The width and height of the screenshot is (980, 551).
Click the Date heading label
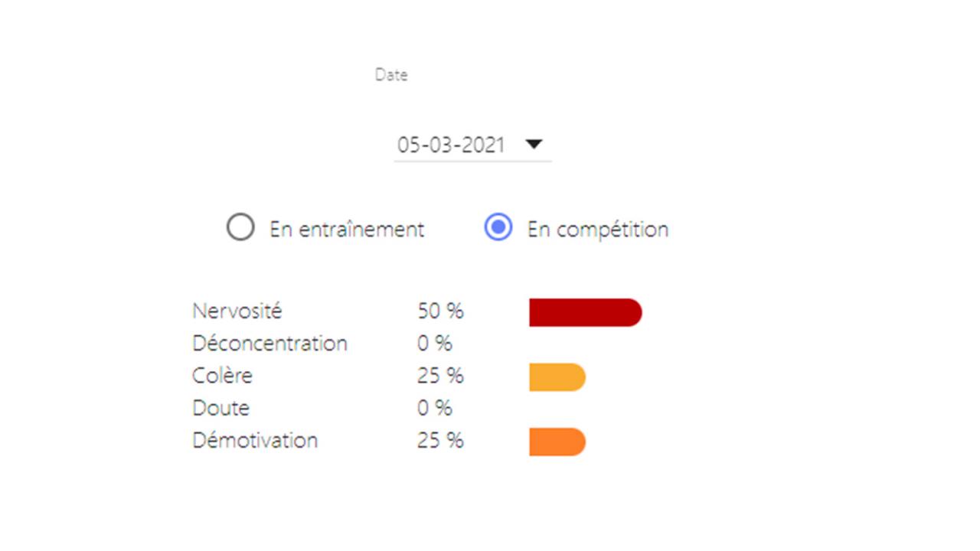click(391, 75)
